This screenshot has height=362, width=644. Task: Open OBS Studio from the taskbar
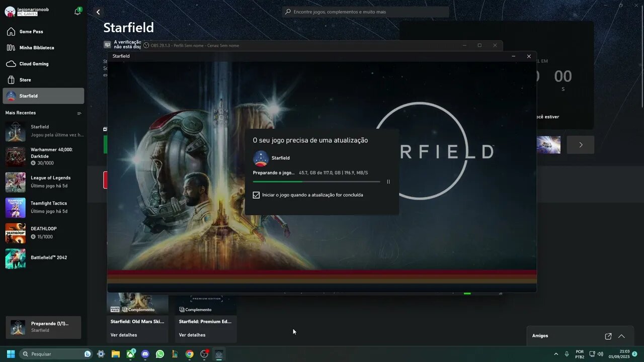pyautogui.click(x=204, y=354)
